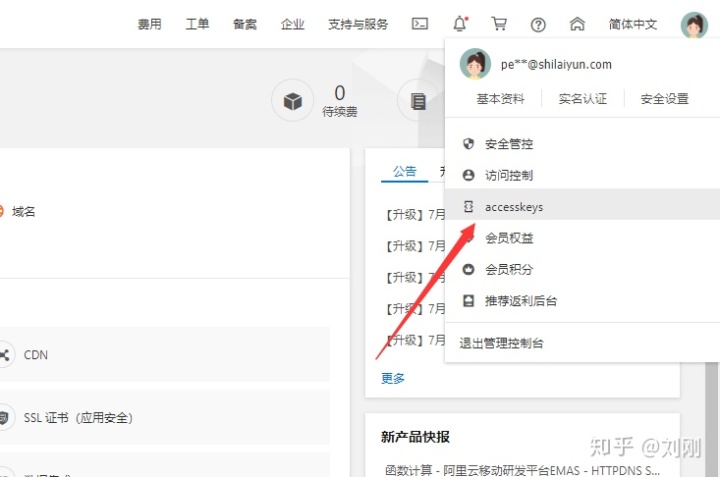Image resolution: width=720 pixels, height=477 pixels.
Task: Click the 推荐返利后台 icon
Action: point(468,301)
